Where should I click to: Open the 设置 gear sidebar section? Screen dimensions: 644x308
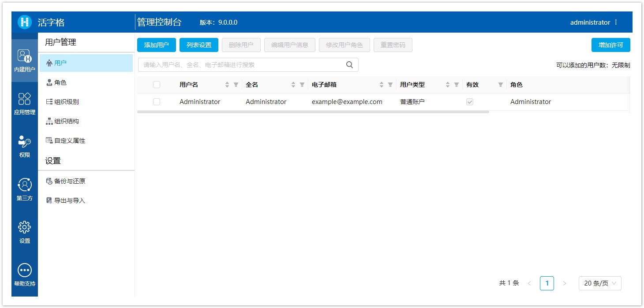(x=25, y=232)
